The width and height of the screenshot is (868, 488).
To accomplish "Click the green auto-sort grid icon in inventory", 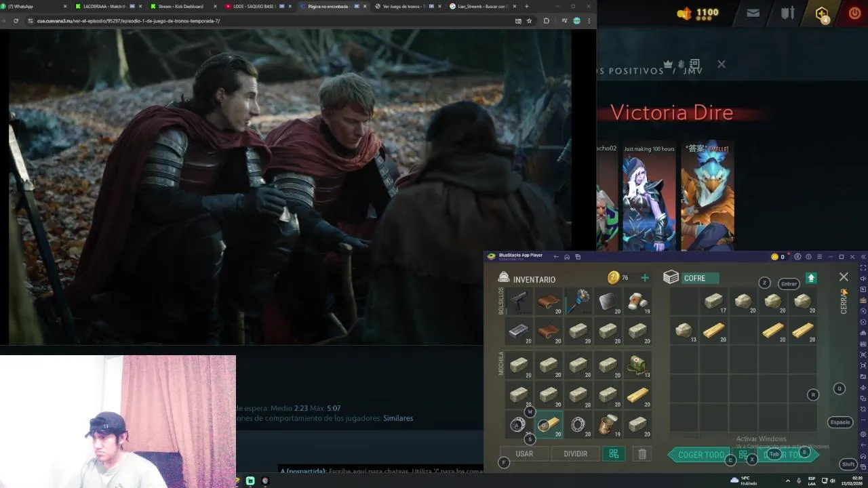I will point(614,454).
